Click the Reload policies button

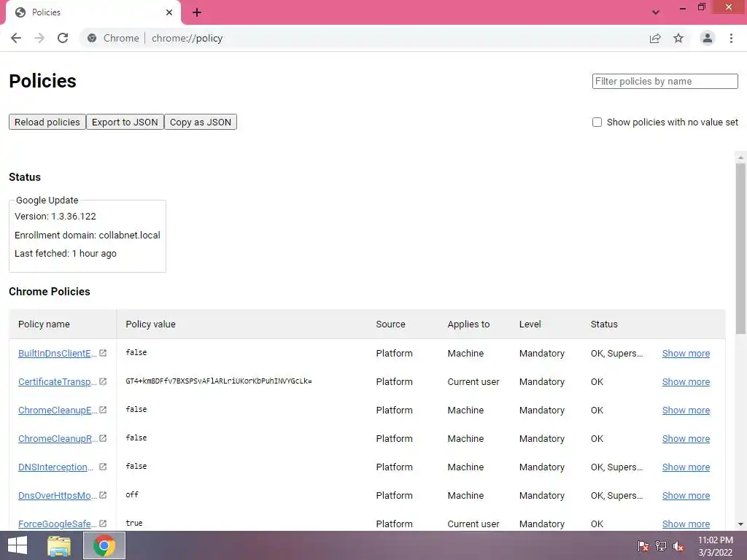[x=47, y=122]
